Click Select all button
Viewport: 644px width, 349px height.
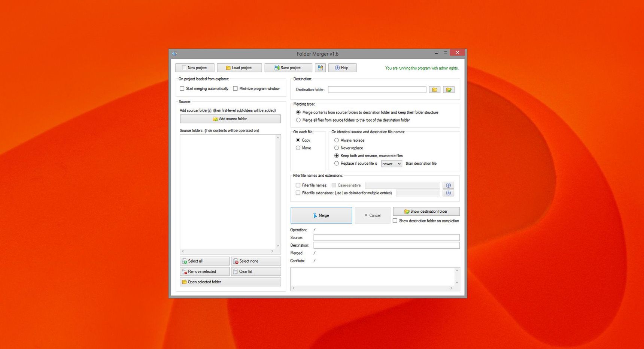(x=205, y=261)
